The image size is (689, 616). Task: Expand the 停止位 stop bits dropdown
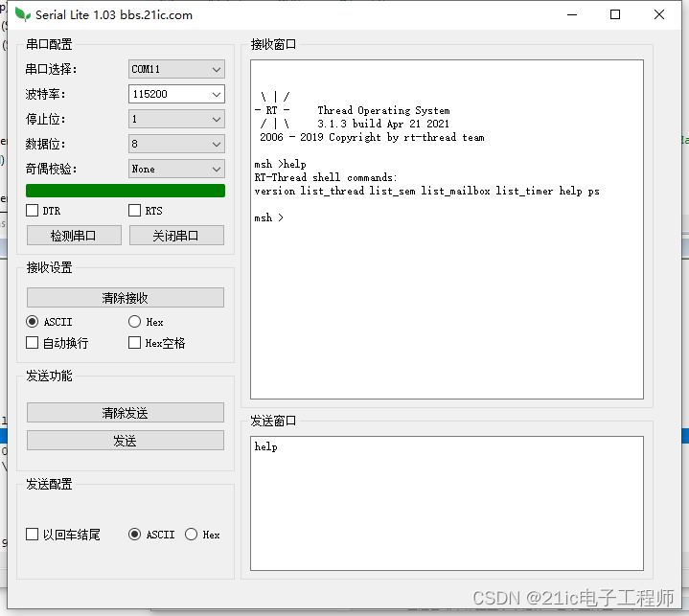pyautogui.click(x=176, y=119)
